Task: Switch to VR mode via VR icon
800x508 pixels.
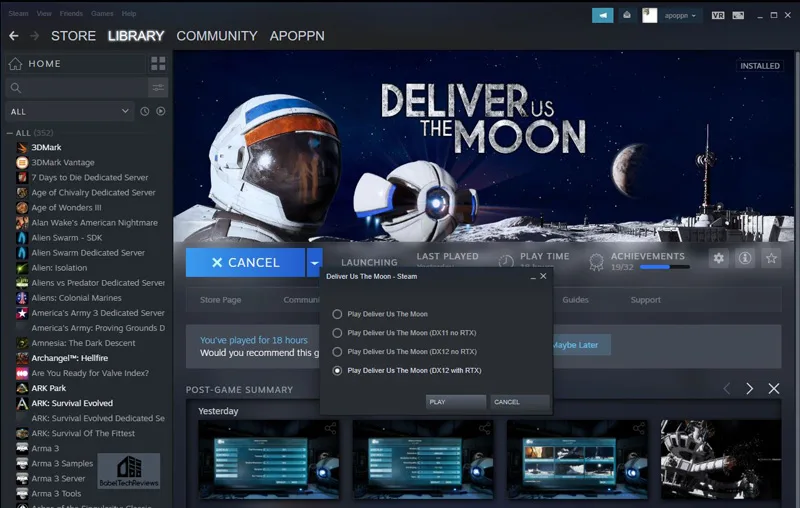Action: (x=718, y=15)
